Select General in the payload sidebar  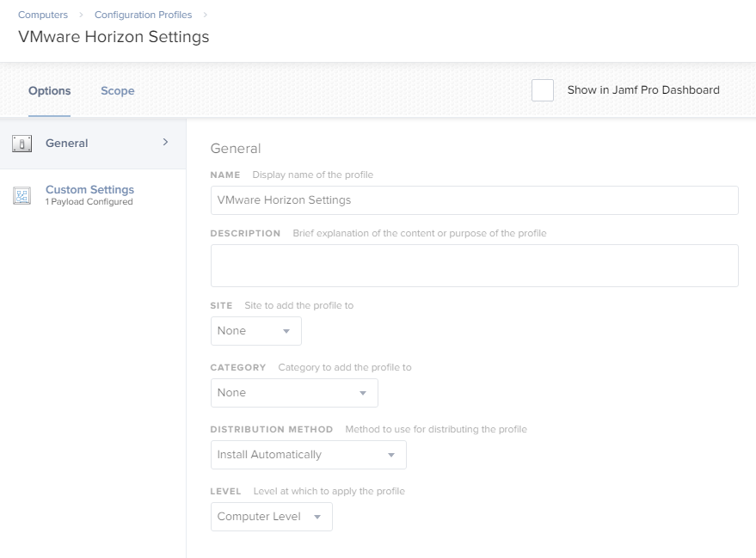93,143
